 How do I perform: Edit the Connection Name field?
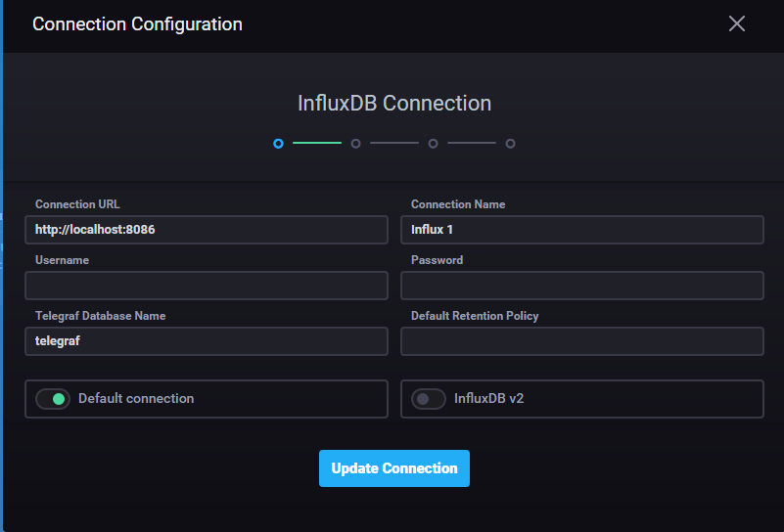tap(581, 230)
